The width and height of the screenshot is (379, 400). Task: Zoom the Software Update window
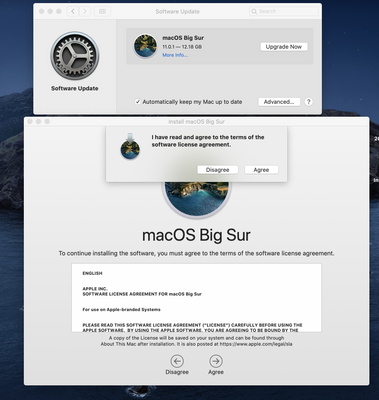click(59, 11)
